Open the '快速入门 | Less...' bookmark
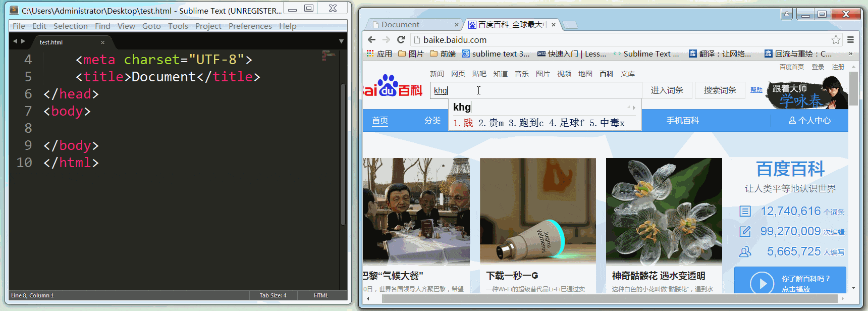Screen dimensions: 868x311 tap(572, 54)
